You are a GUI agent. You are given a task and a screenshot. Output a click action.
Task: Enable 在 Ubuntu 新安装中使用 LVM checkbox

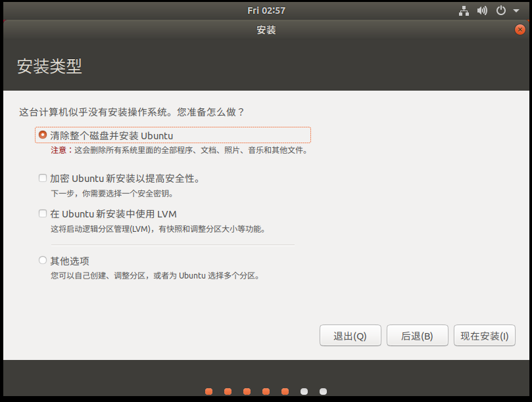click(42, 213)
